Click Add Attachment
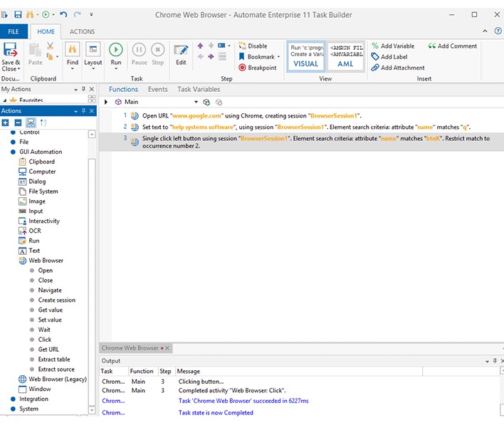 tap(398, 68)
